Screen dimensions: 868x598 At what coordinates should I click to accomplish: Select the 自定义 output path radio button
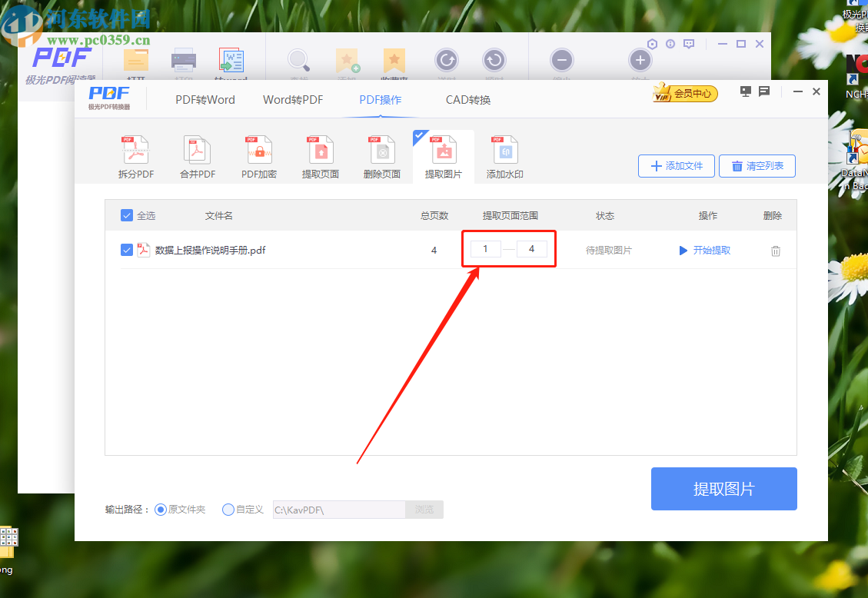coord(228,509)
